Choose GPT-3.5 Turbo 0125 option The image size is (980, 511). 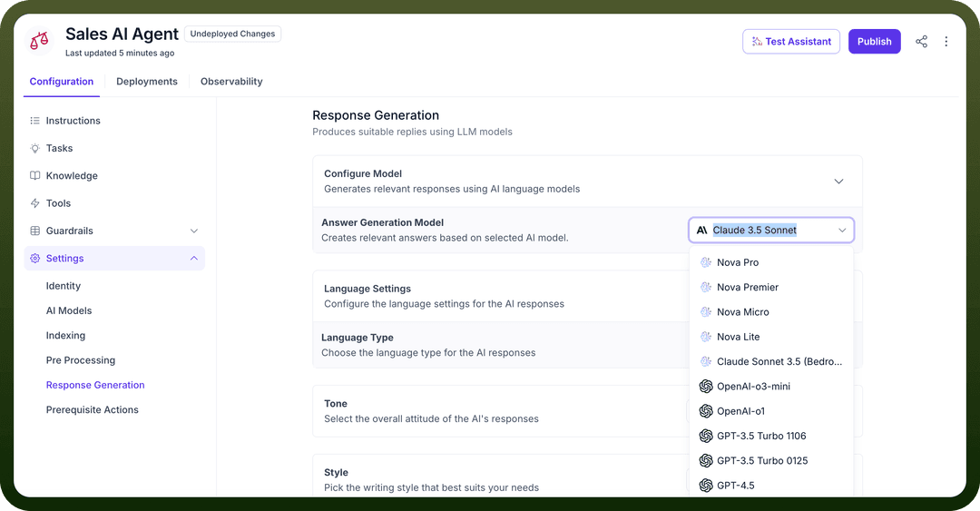click(771, 461)
